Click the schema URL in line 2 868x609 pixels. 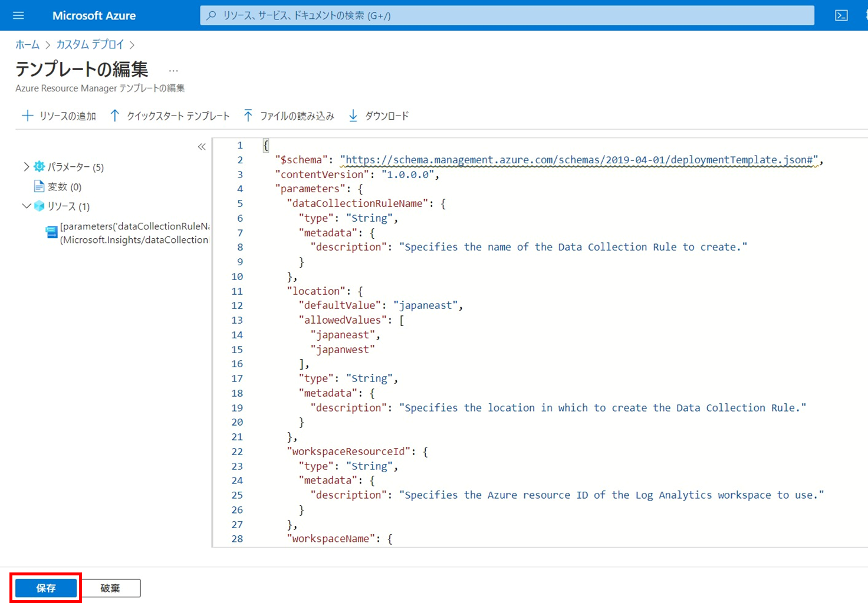(x=579, y=160)
